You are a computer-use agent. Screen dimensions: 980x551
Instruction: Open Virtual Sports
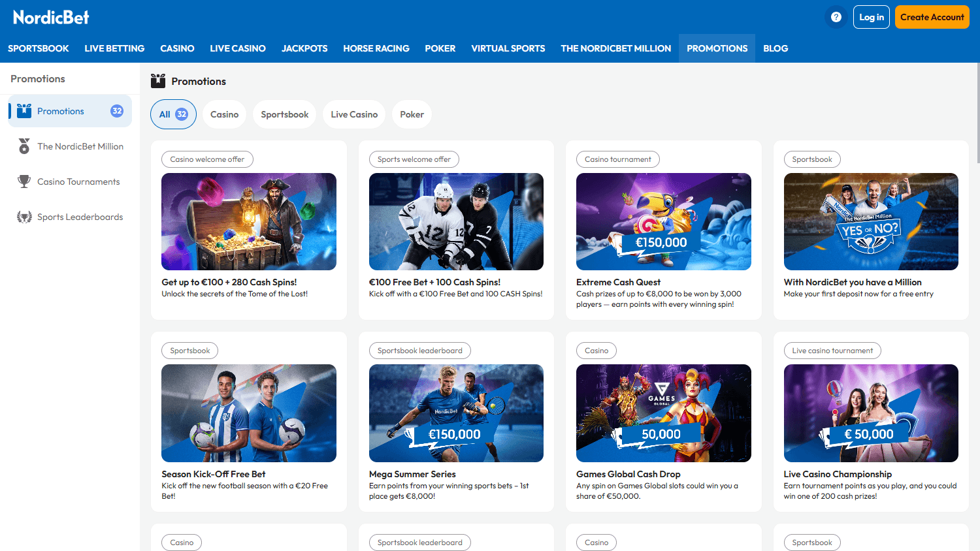click(508, 48)
